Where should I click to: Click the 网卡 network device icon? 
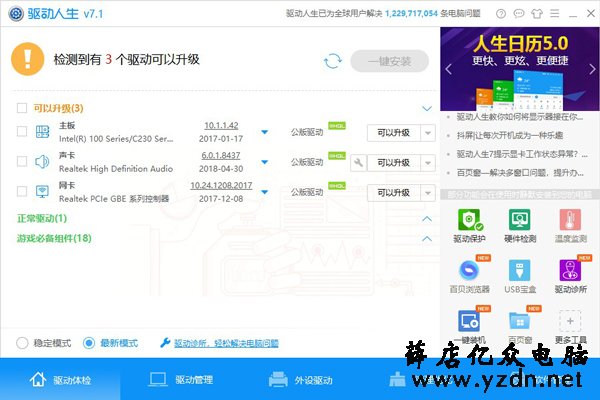pos(42,191)
